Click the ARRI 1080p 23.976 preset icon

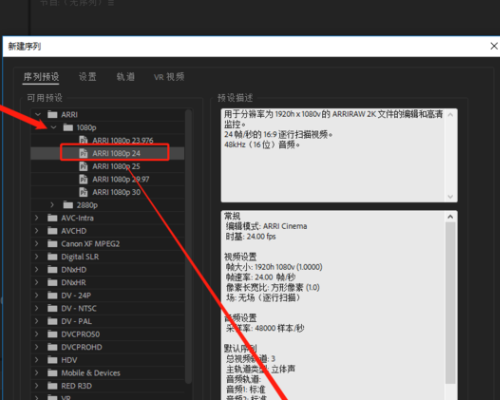[83, 140]
